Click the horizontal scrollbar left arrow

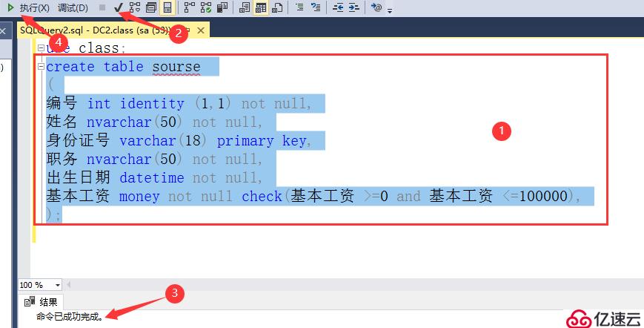click(x=69, y=284)
